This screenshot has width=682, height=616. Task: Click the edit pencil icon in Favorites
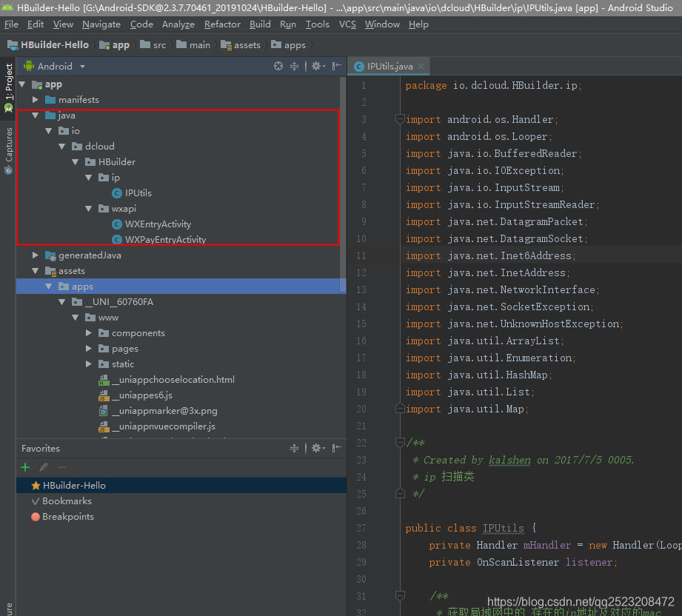44,467
